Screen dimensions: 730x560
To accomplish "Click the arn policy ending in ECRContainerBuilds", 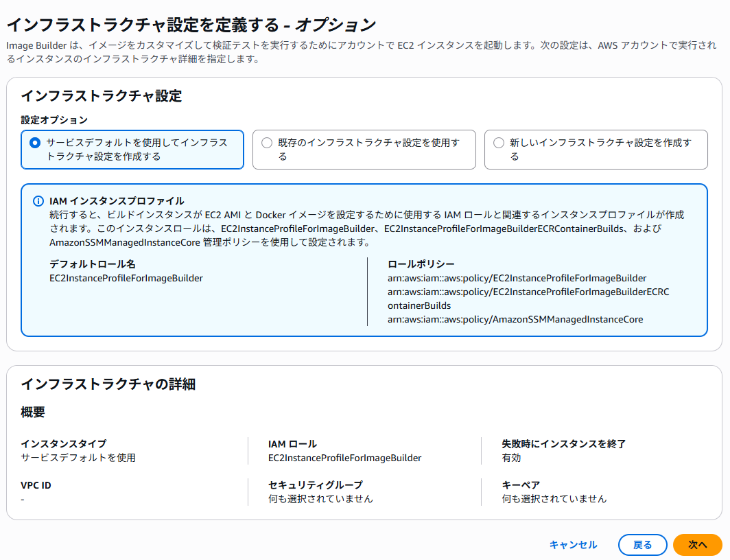I will (x=528, y=299).
